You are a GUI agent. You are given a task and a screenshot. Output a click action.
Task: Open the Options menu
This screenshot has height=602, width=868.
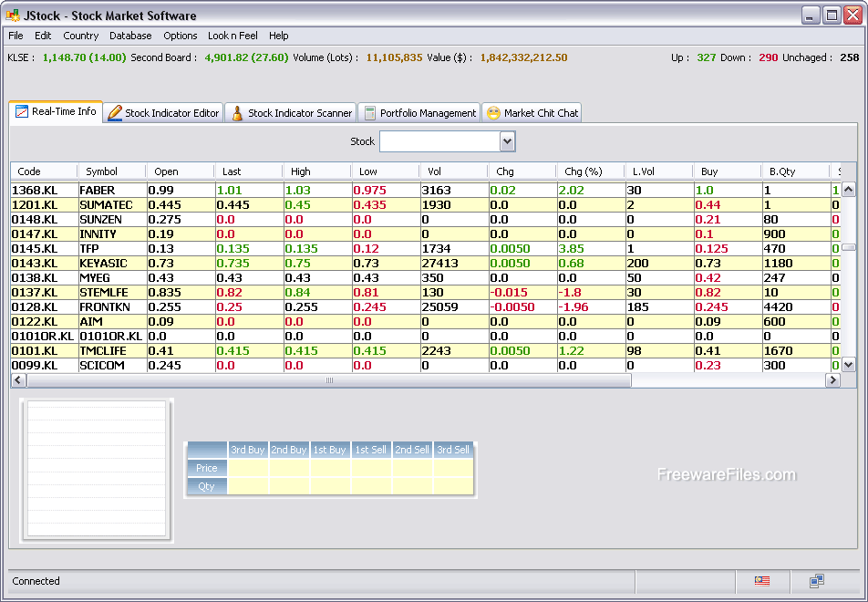[x=181, y=36]
